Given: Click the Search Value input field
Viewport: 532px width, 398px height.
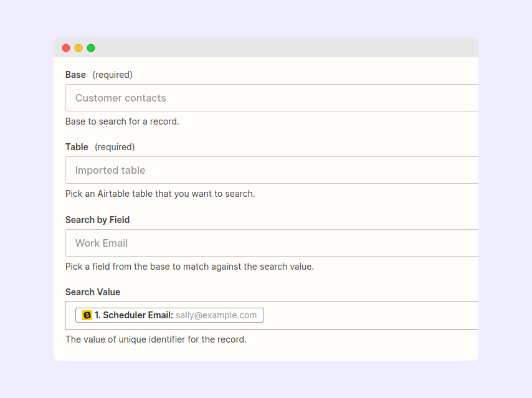Looking at the screenshot, I should tap(272, 315).
